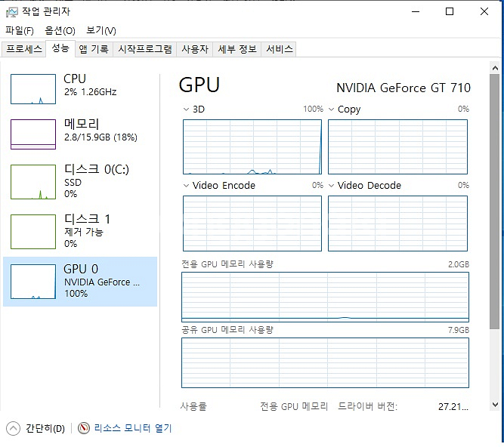Image resolution: width=504 pixels, height=447 pixels.
Task: Open the 파일(F) menu
Action: tap(20, 30)
